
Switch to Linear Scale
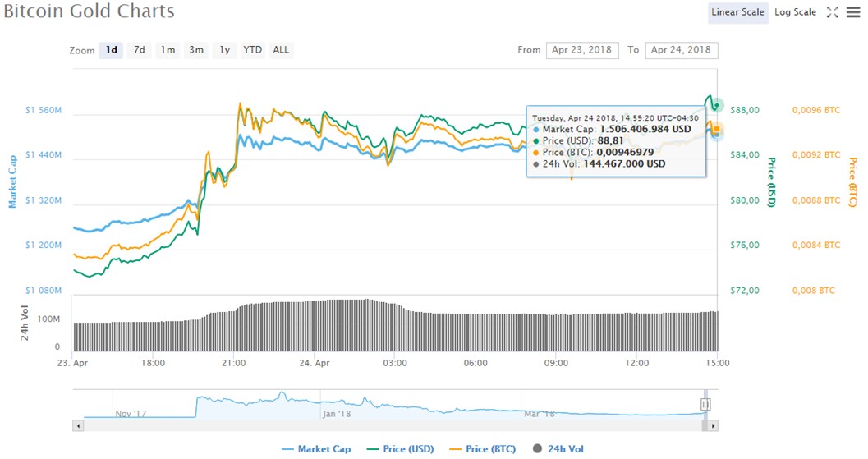point(737,12)
